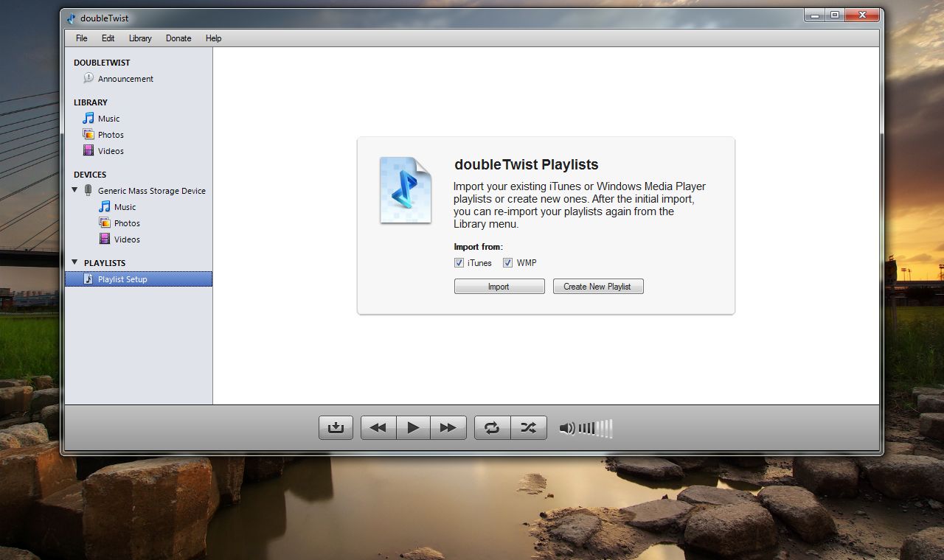Select Playlist Setup label

[122, 279]
